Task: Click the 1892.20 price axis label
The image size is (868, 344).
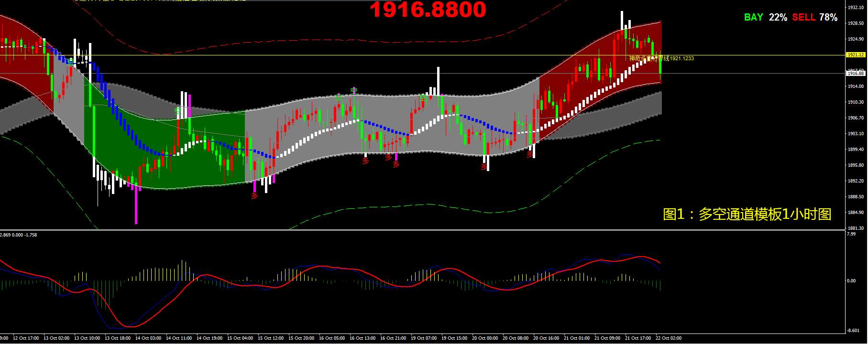Action: 856,181
